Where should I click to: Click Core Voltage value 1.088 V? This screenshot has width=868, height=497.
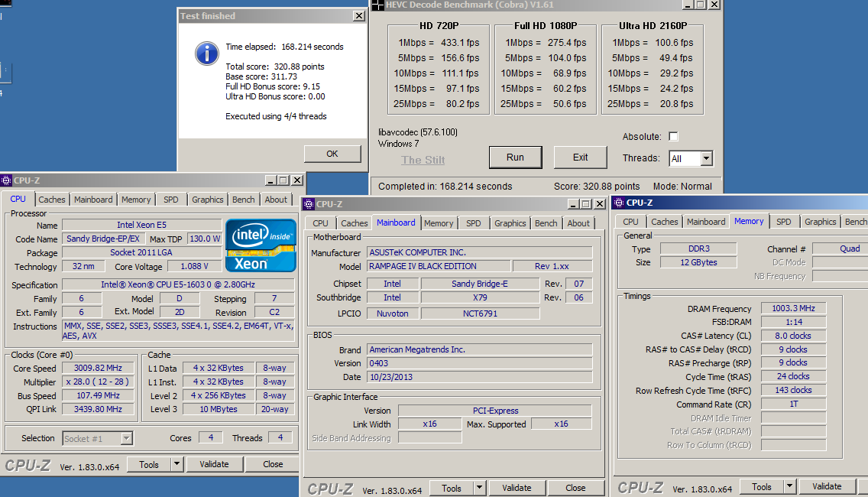[194, 267]
